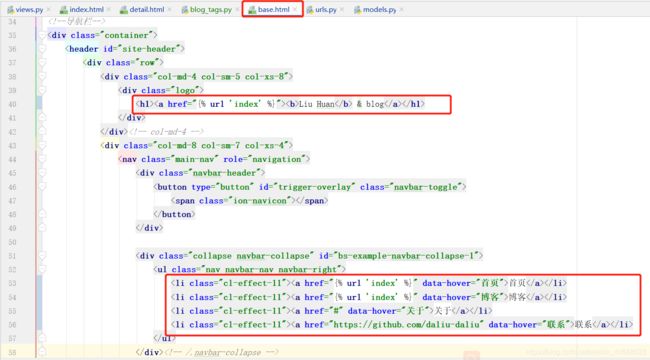Collapse the col-md-8 div fold at line 43
Screen dimensions: 650x360
[x=42, y=146]
